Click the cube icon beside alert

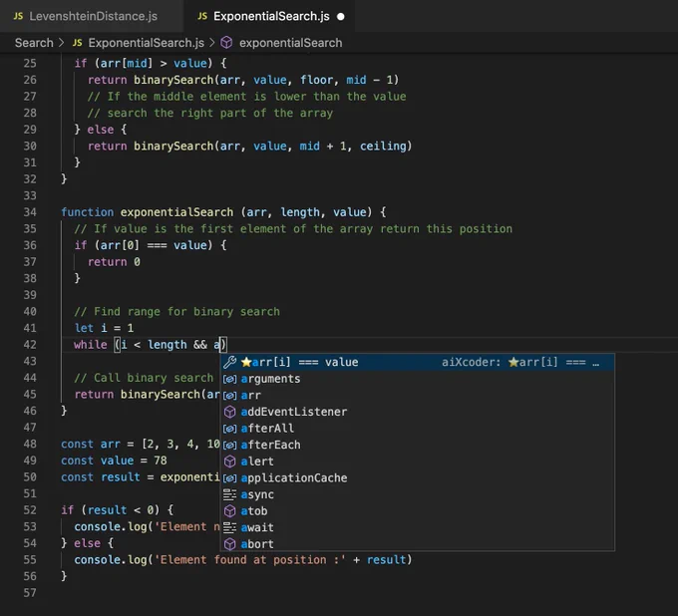click(x=229, y=462)
